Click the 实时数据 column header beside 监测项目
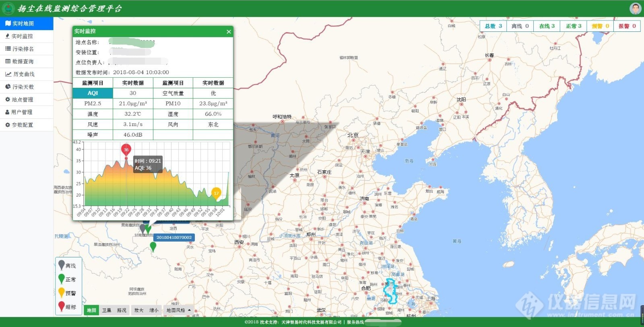Screen dimensions: 644x327 click(x=133, y=83)
